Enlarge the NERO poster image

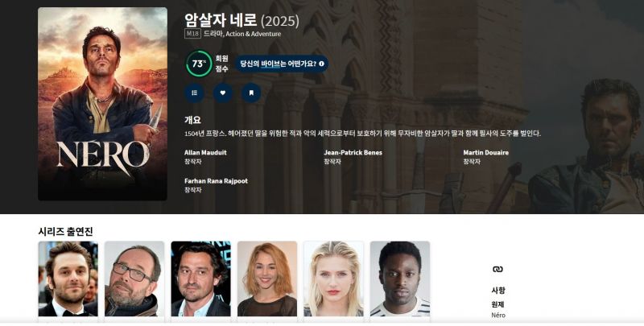(x=102, y=104)
